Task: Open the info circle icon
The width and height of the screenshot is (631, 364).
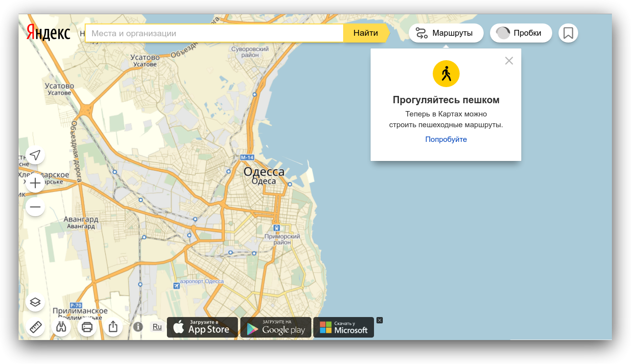Action: point(138,327)
